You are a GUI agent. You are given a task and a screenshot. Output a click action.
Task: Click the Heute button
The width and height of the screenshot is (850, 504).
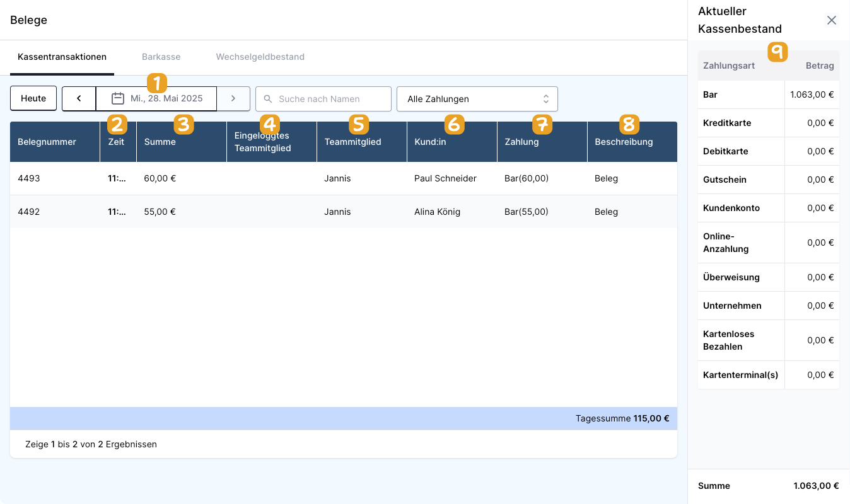(x=33, y=99)
